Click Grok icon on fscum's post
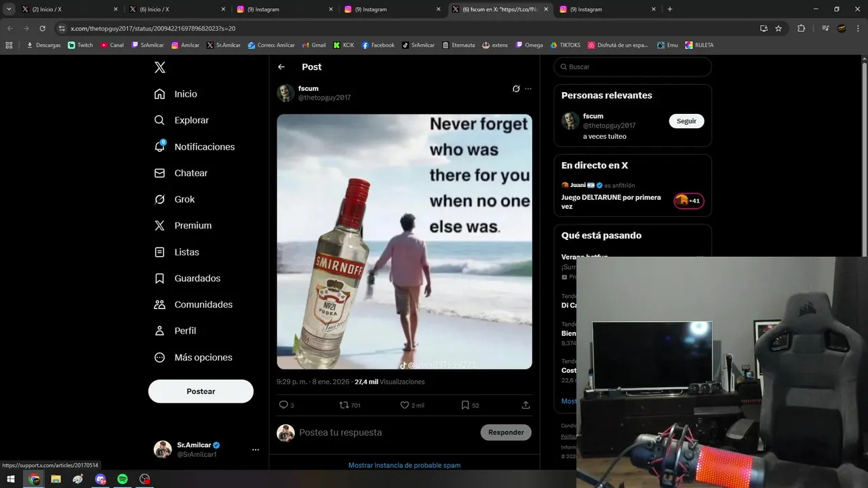 pos(516,89)
